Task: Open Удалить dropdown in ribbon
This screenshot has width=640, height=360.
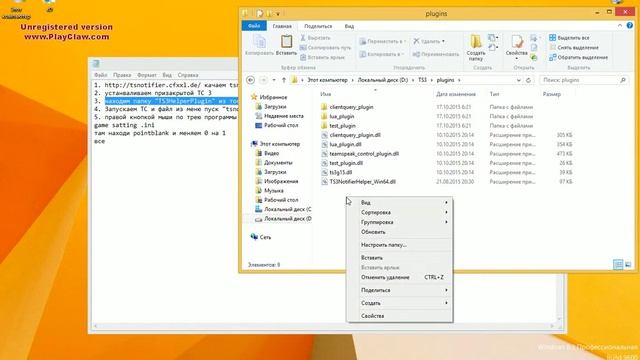Action: [429, 41]
